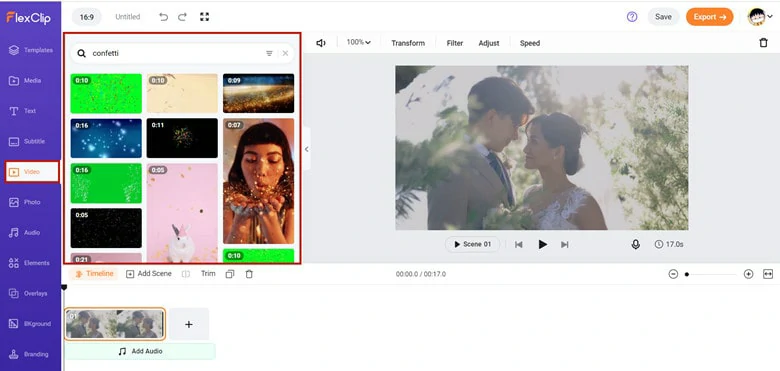Zoom out the timeline
780x371 pixels.
[673, 274]
